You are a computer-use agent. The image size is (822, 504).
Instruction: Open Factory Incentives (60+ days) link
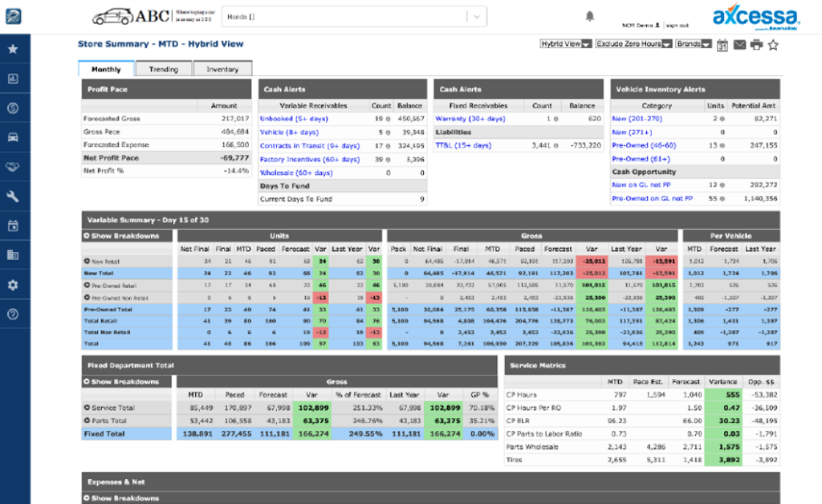click(310, 159)
